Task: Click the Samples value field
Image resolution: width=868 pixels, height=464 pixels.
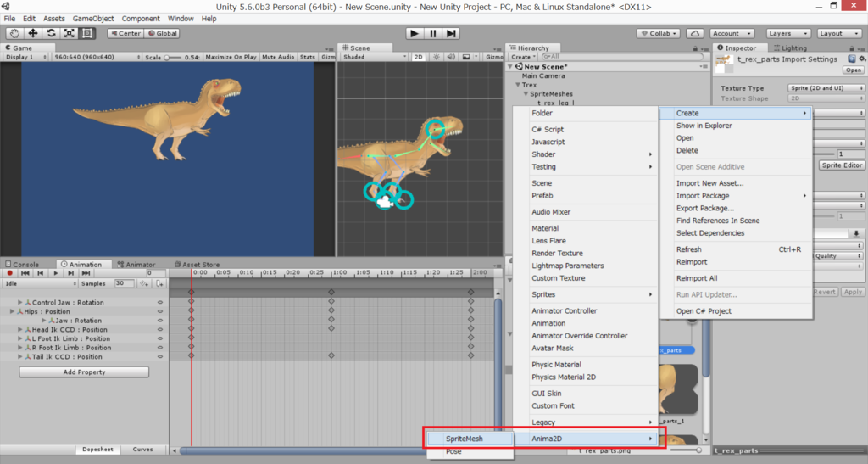Action: point(124,283)
